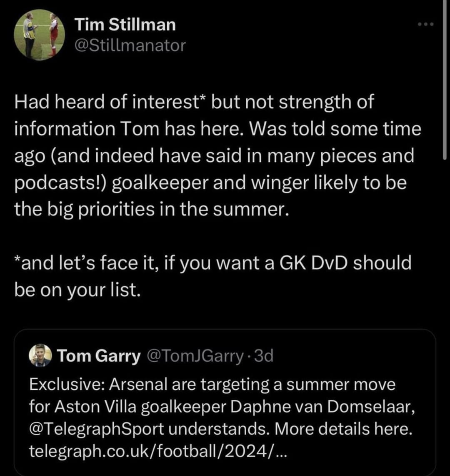The image size is (450, 476).
Task: Open Tom Garry's profile name link
Action: point(99,356)
